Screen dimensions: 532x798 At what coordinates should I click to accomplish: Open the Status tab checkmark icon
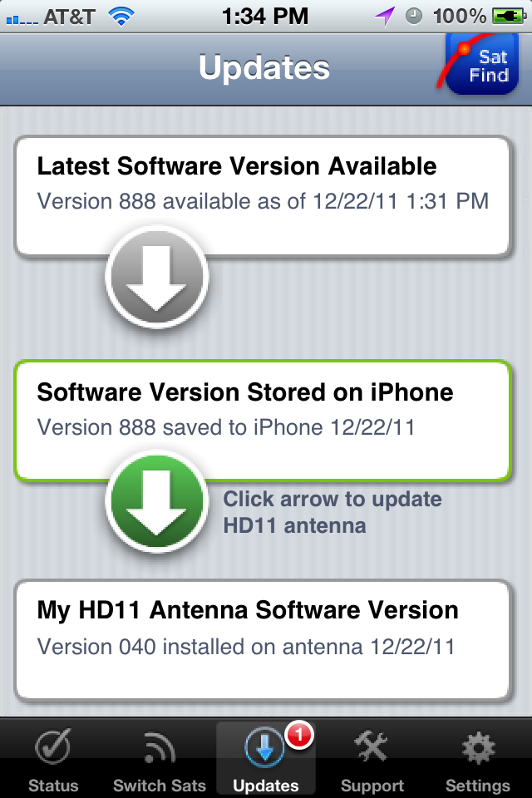[x=53, y=746]
